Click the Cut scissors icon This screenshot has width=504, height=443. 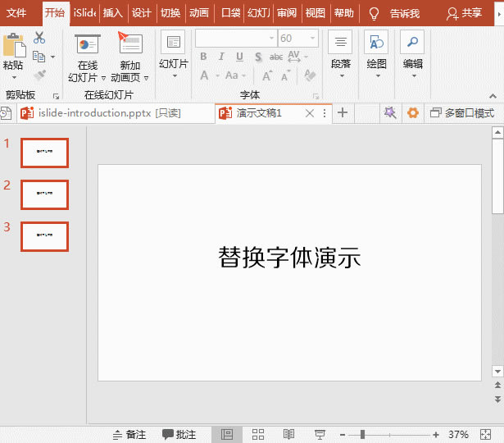39,38
